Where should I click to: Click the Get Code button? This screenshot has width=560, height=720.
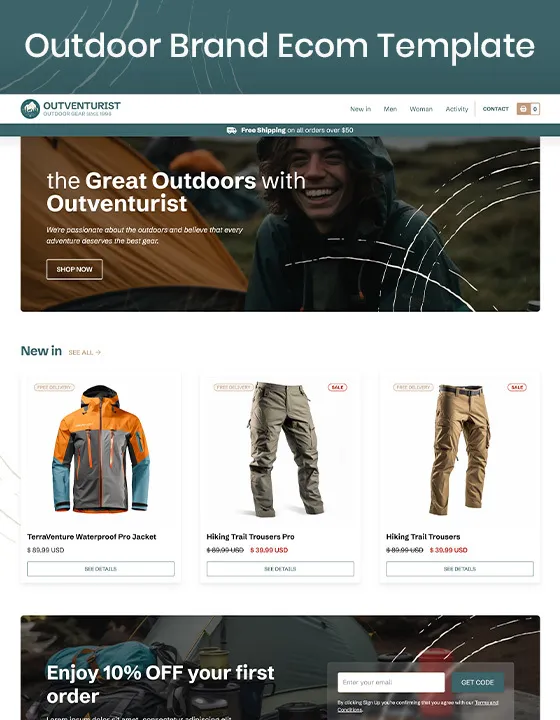[x=477, y=682]
